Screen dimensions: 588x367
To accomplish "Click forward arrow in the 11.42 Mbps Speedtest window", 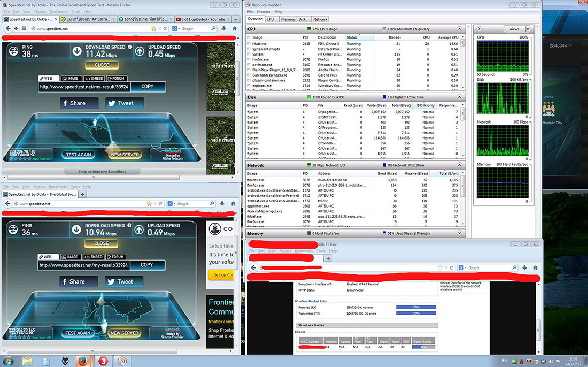I will [x=16, y=28].
